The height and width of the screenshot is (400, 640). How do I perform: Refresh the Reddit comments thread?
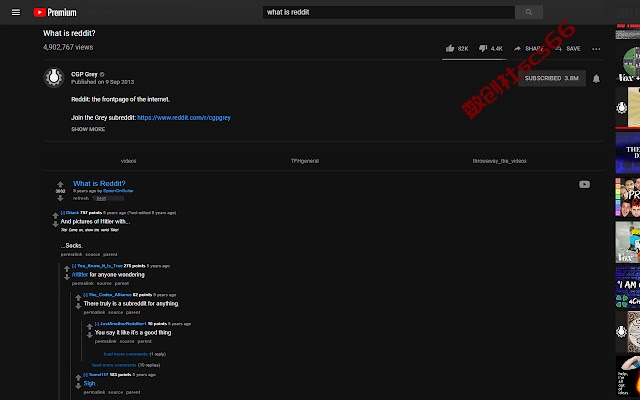click(x=81, y=198)
